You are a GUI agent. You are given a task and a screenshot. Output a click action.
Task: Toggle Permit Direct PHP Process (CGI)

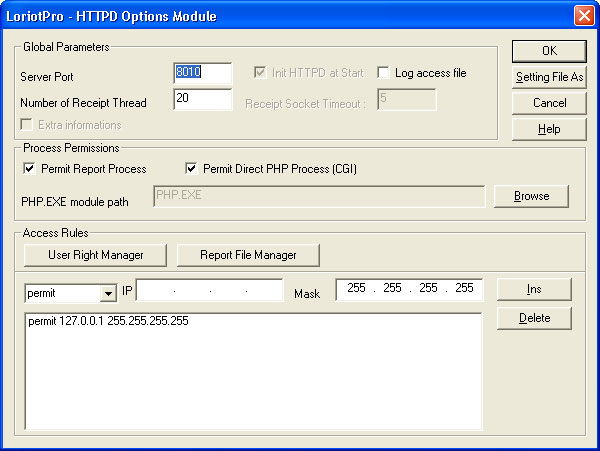pos(193,168)
